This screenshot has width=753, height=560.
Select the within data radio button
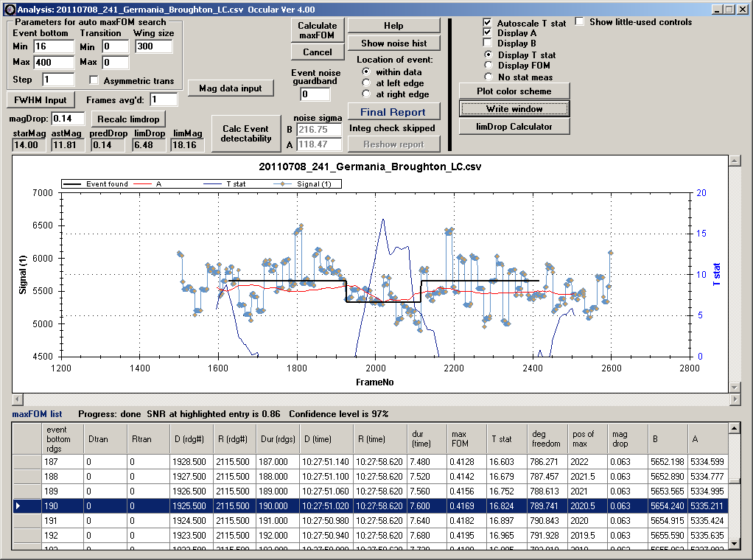click(366, 71)
